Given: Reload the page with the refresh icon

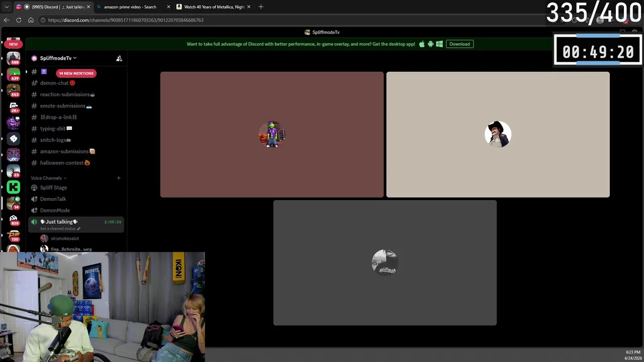Looking at the screenshot, I should 19,20.
